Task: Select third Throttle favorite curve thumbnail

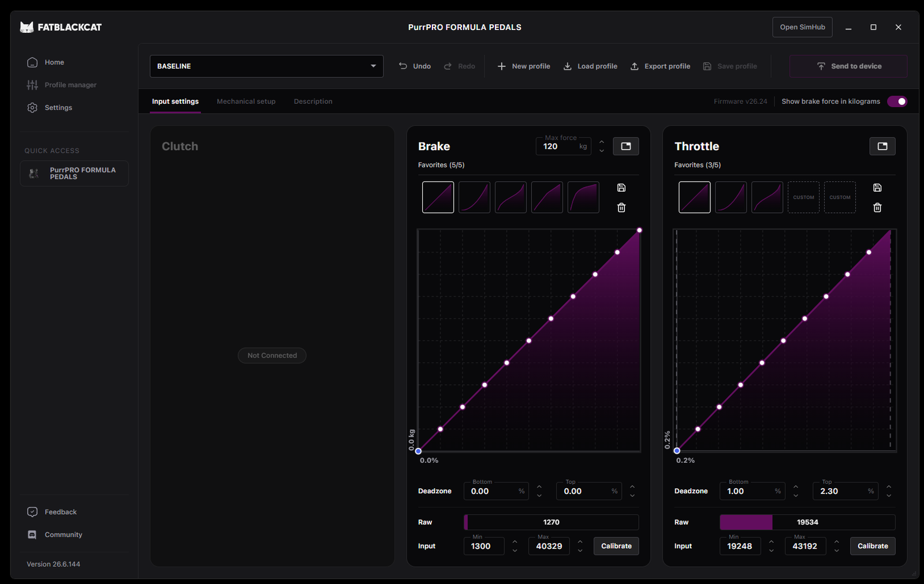Action: tap(767, 197)
